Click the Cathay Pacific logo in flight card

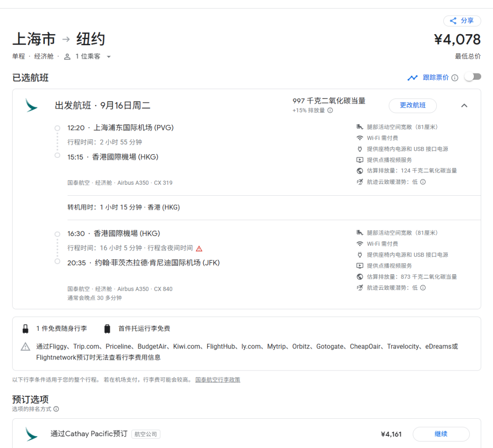tap(31, 105)
